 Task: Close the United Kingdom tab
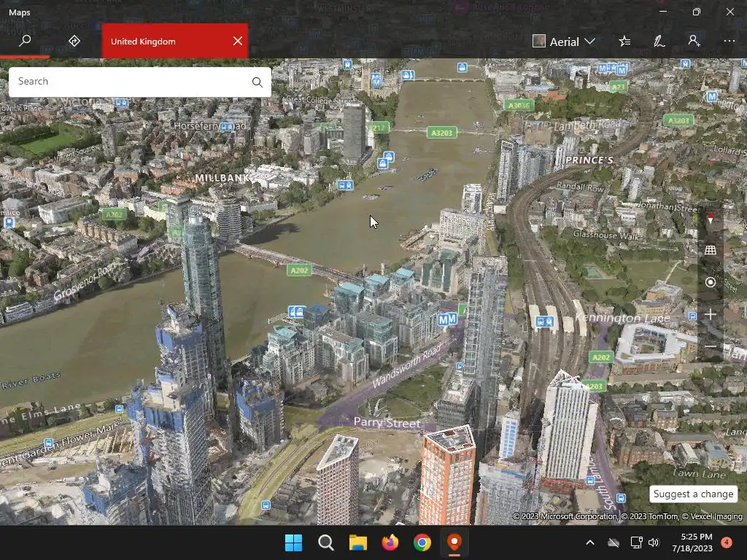tap(238, 41)
